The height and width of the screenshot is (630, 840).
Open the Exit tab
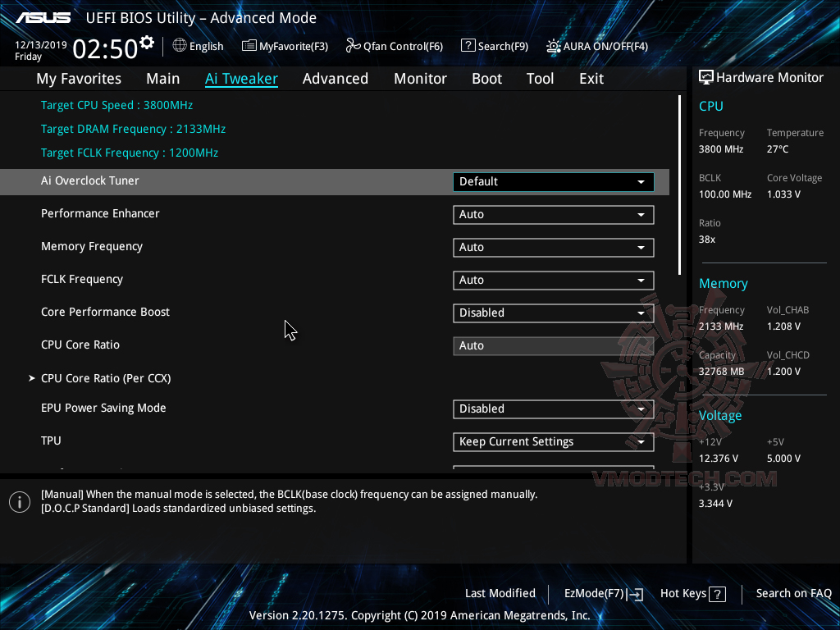coord(591,79)
